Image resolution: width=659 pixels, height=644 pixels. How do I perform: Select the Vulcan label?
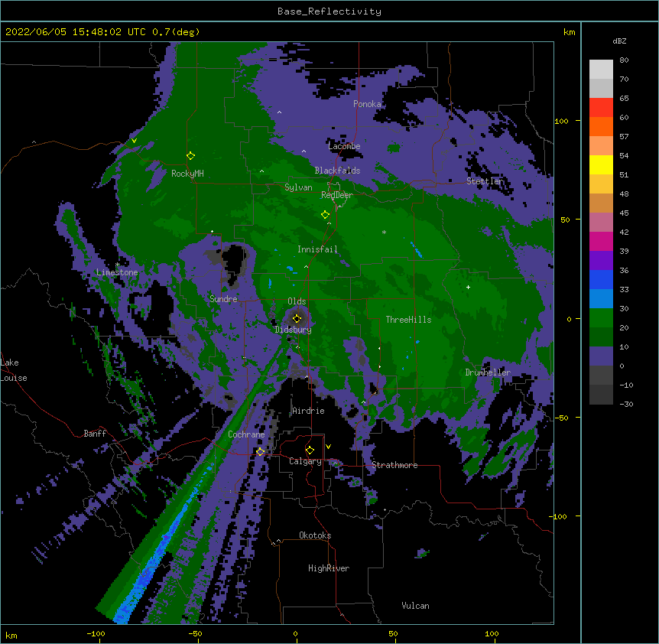pos(416,606)
